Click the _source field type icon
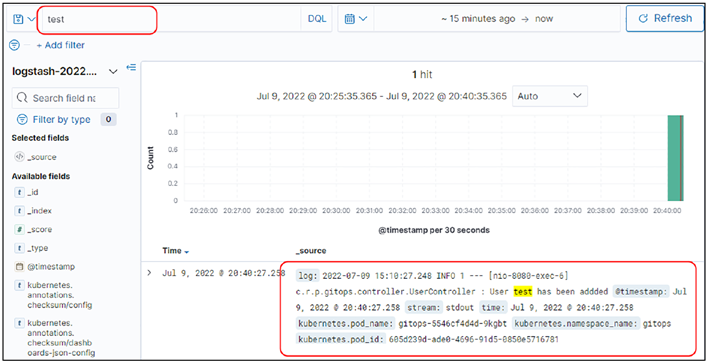708x363 pixels. [19, 157]
